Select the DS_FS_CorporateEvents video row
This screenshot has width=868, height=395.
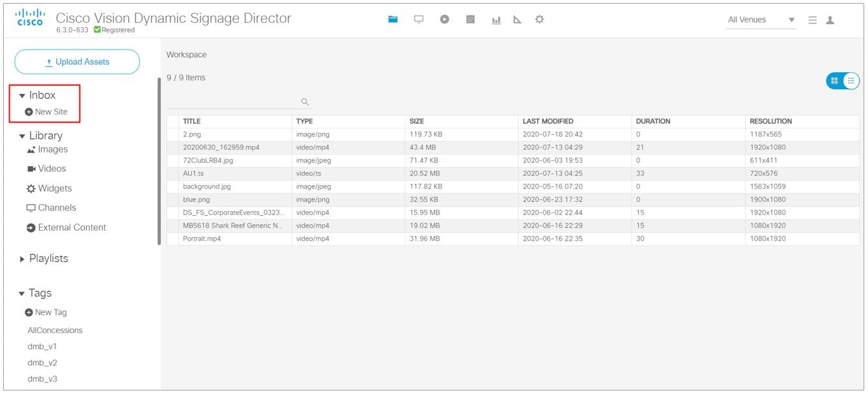513,212
